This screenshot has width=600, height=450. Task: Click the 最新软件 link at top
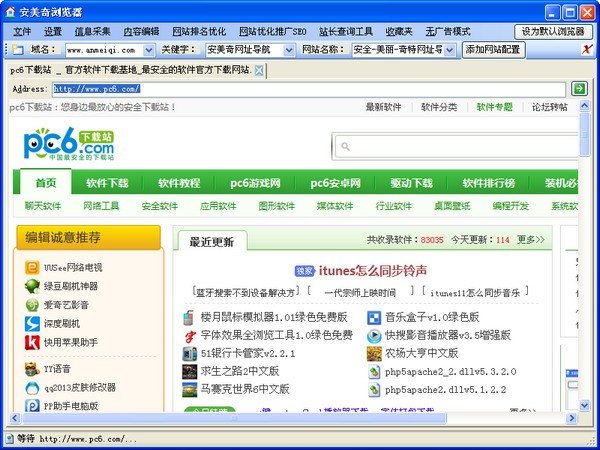pyautogui.click(x=383, y=107)
